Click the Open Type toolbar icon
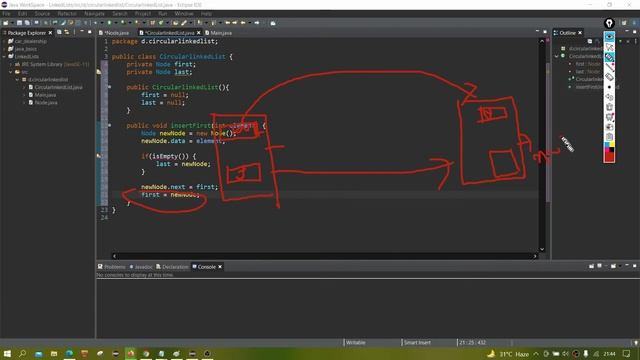The width and height of the screenshot is (640, 360). click(176, 23)
